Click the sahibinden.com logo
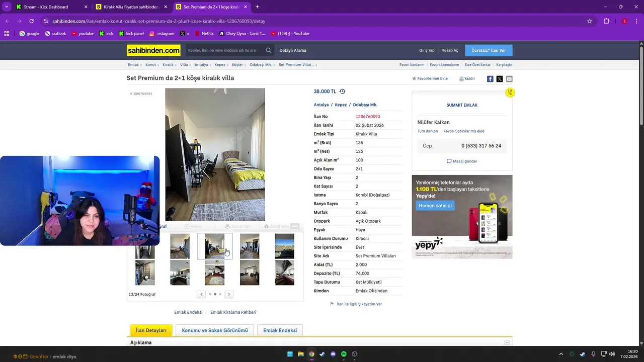This screenshot has height=362, width=644. (153, 50)
